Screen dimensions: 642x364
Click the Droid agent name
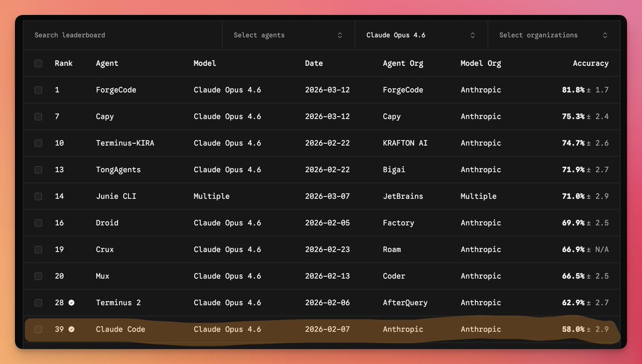tap(107, 223)
